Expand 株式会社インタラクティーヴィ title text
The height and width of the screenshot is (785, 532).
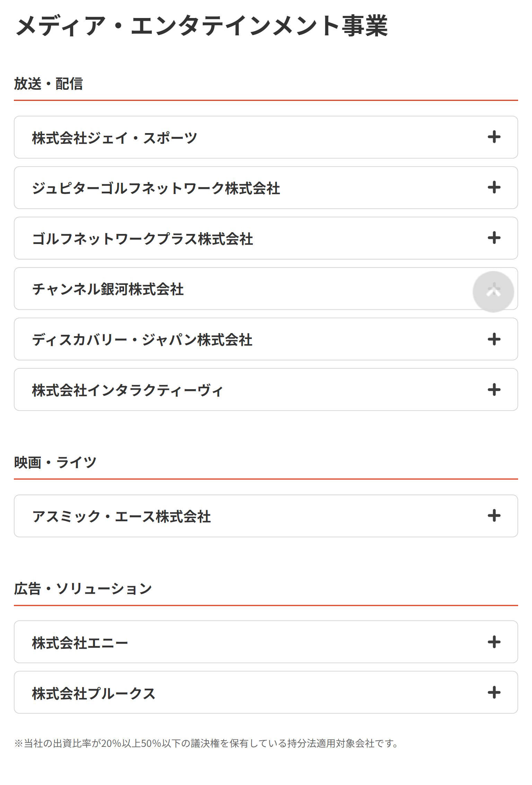coord(127,390)
